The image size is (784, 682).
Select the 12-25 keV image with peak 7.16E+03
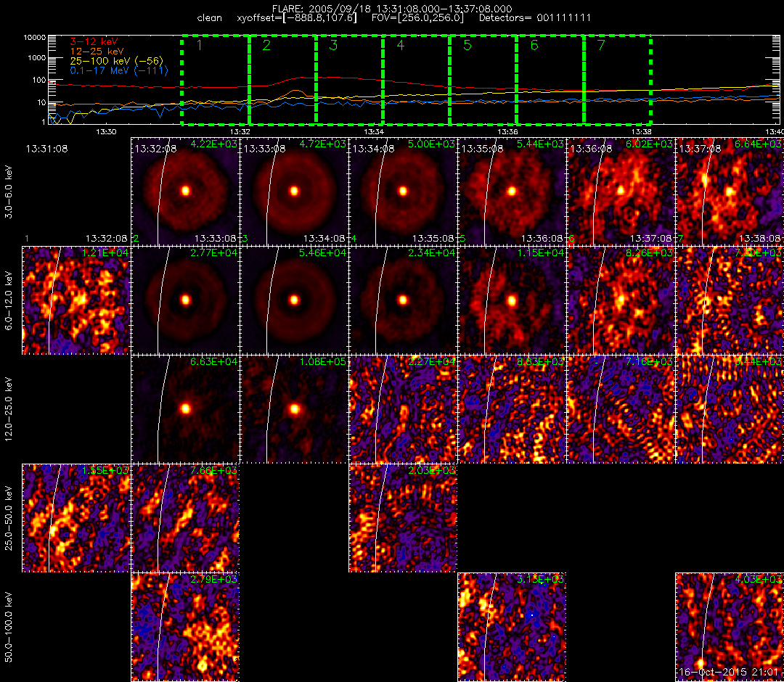coord(621,409)
